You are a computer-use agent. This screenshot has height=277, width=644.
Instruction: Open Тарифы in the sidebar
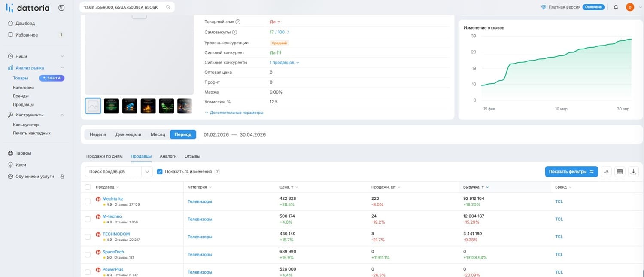click(23, 153)
